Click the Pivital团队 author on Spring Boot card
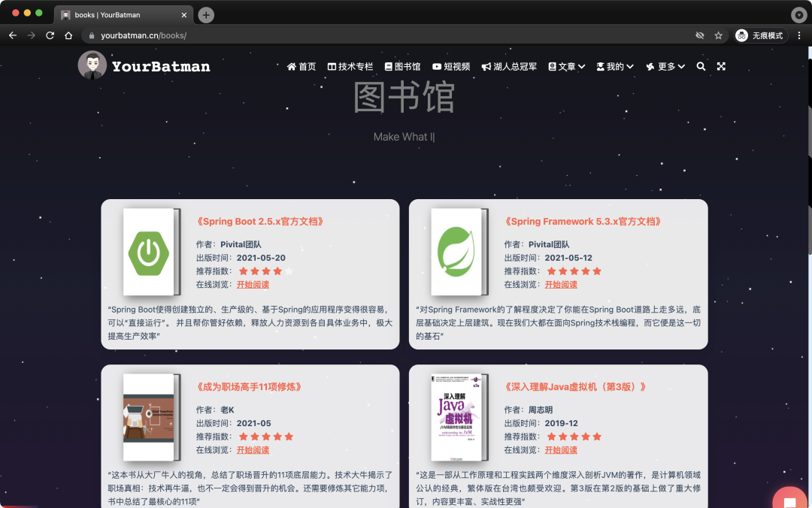812x508 pixels. coord(241,244)
